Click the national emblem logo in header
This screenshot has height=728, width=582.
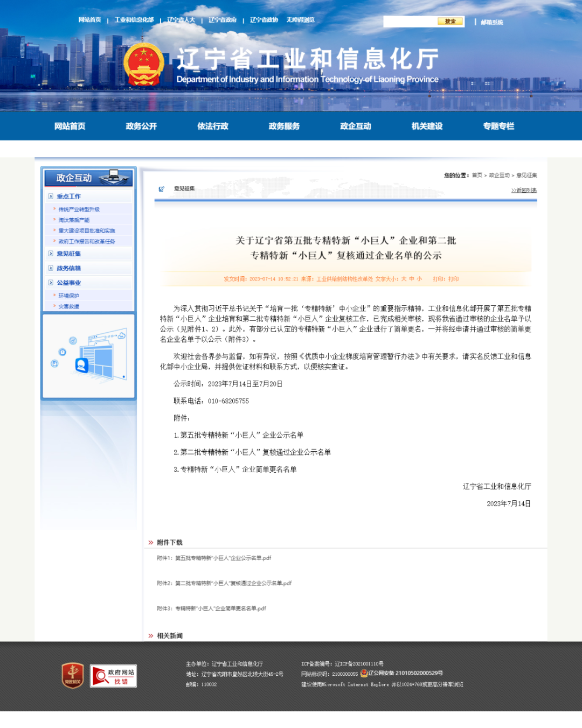(143, 65)
